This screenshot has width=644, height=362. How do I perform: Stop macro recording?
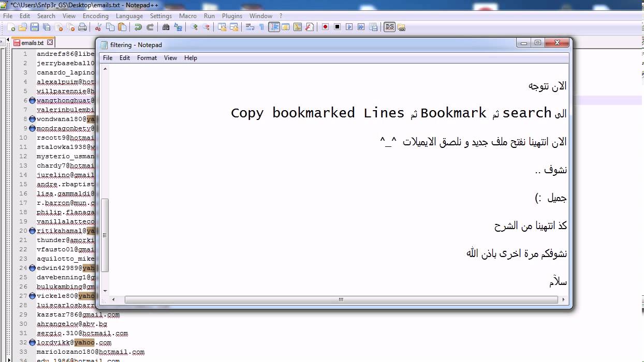coord(337,27)
